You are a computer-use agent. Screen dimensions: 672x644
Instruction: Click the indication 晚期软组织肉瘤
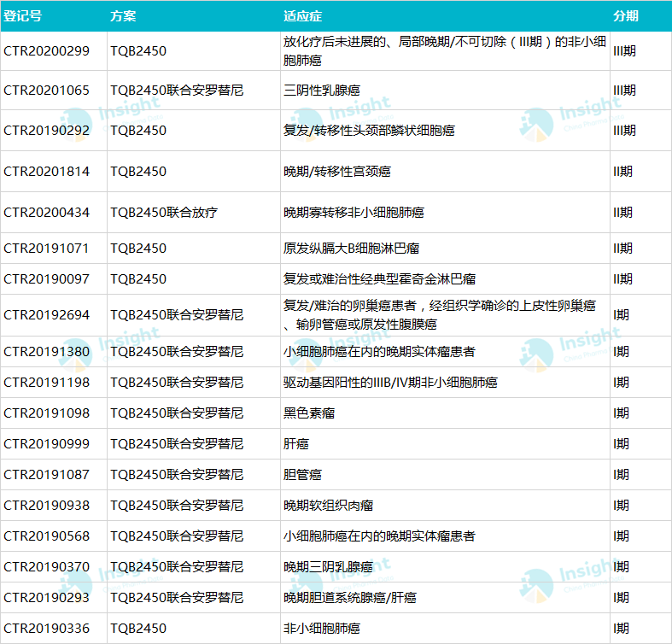pos(328,506)
